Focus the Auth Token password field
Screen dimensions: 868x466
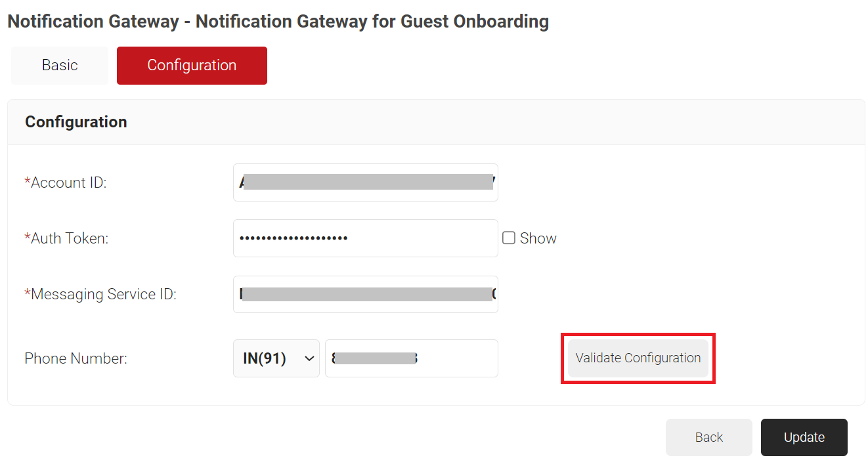[x=365, y=238]
